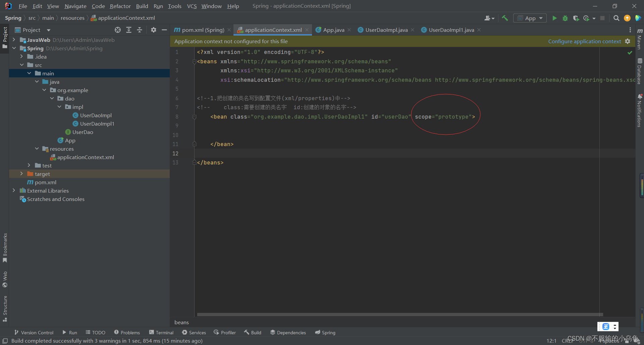
Task: Open the Refactor menu
Action: pos(120,6)
